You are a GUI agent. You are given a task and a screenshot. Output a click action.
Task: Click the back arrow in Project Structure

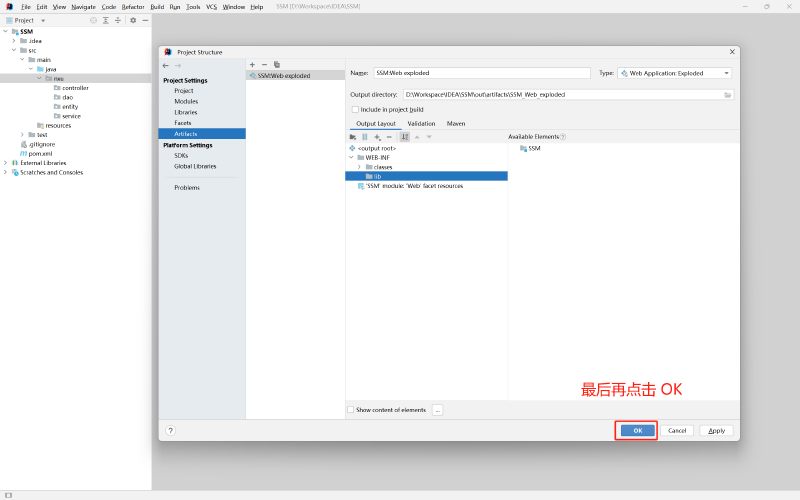point(166,66)
